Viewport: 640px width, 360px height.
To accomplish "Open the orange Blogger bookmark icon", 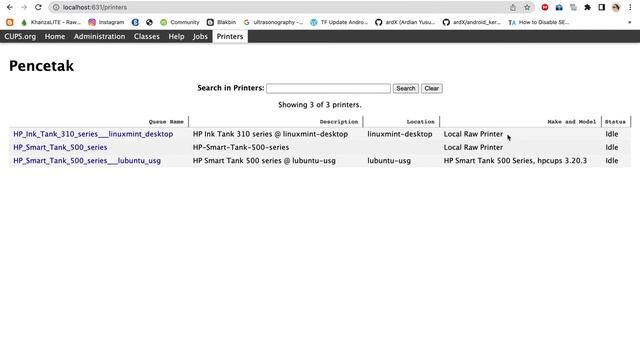I will [10, 22].
